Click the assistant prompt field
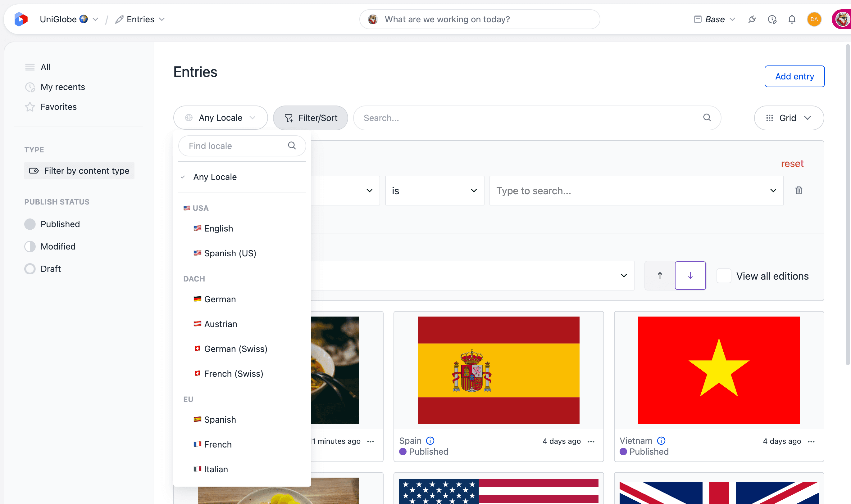 [480, 19]
